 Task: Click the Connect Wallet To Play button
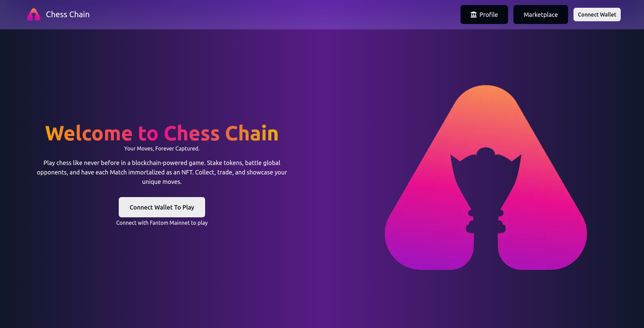tap(162, 207)
